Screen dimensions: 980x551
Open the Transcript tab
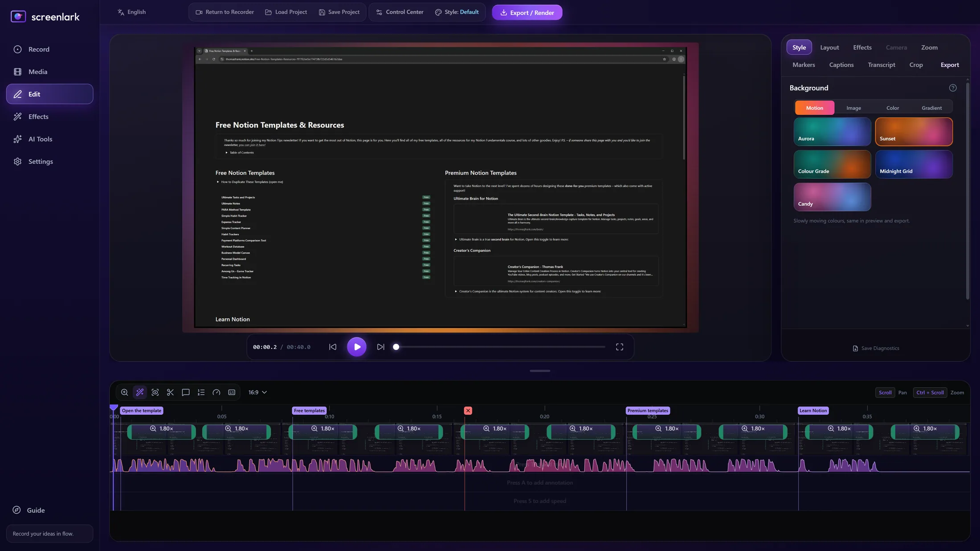coord(882,65)
